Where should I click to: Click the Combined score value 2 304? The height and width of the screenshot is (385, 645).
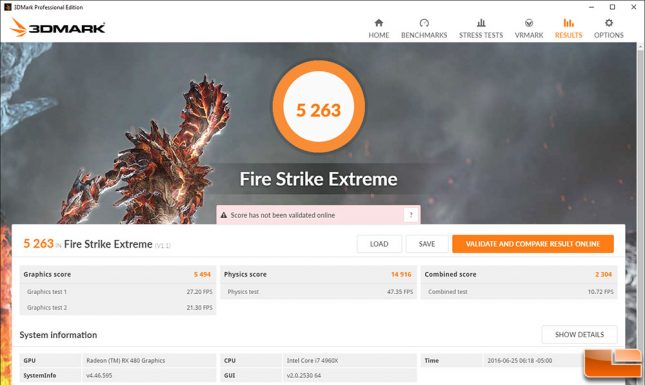[603, 274]
